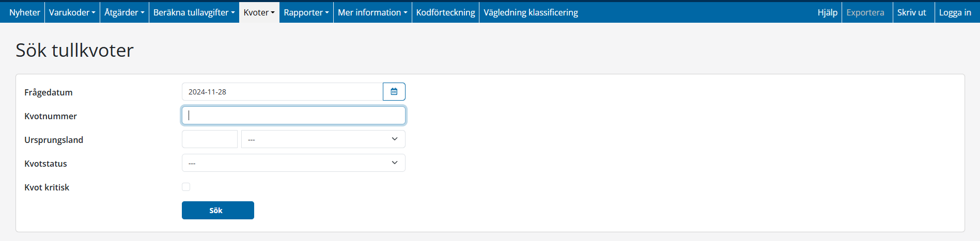Focus the Frågedatum date field
This screenshot has width=980, height=241.
click(x=282, y=92)
